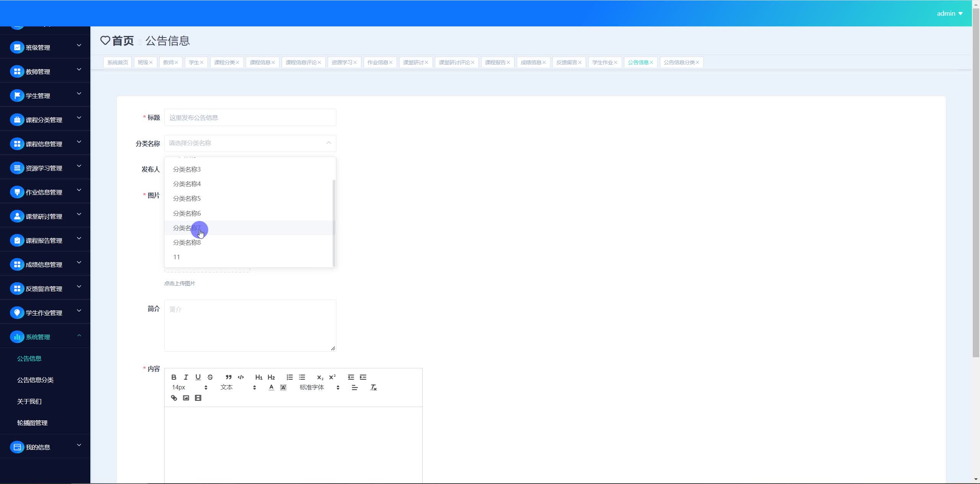Open the 标准字体 font family dropdown
Viewport: 980px width, 484px height.
pyautogui.click(x=319, y=388)
